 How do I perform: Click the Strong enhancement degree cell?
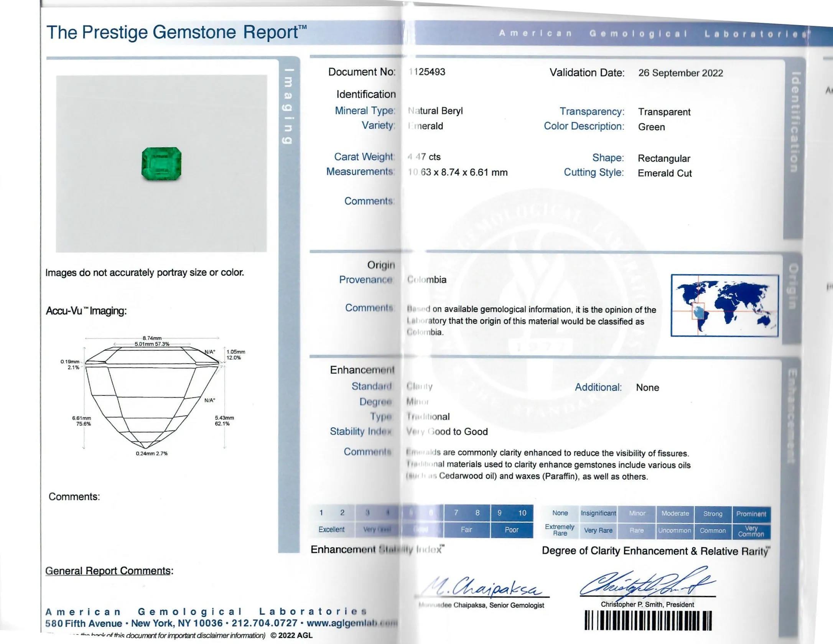point(713,514)
